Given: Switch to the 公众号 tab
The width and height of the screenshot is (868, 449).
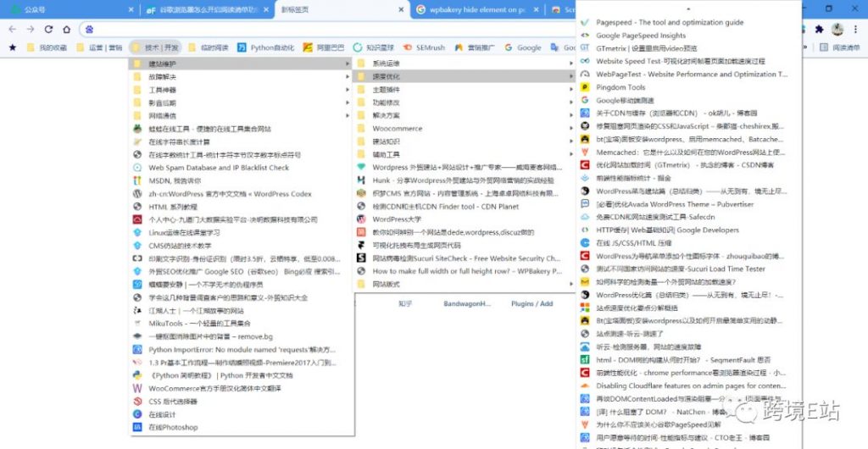Looking at the screenshot, I should point(70,9).
